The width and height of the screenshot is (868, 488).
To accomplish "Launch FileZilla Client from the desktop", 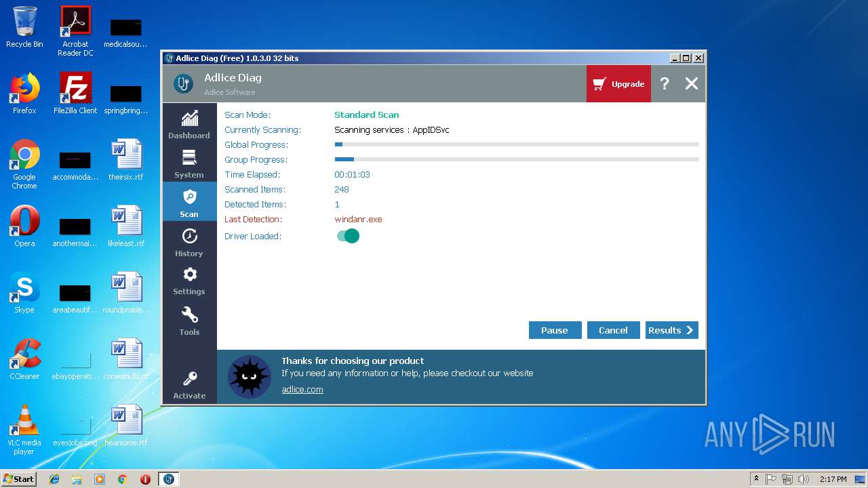I will [x=75, y=94].
